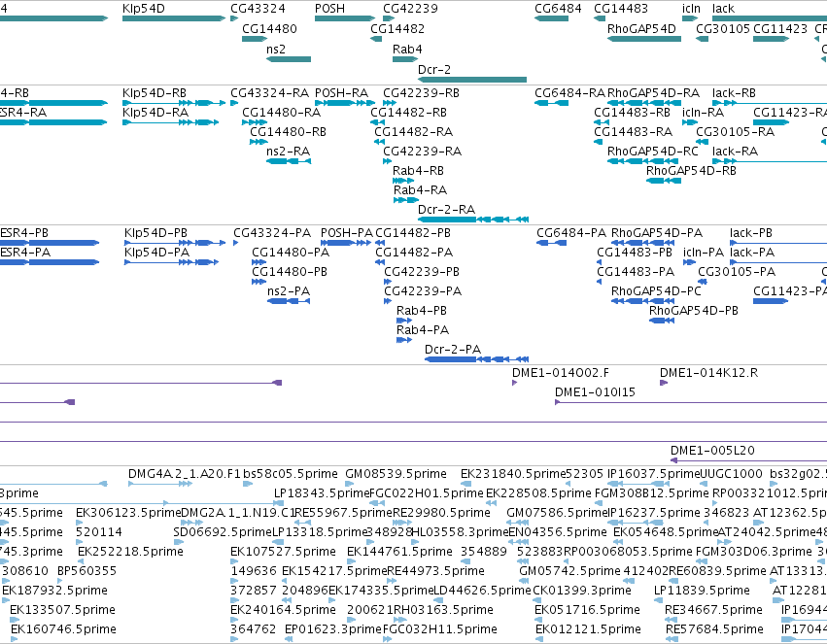Viewport: 827px width, 644px height.
Task: Select the POSH-RA transcript
Action: (345, 103)
